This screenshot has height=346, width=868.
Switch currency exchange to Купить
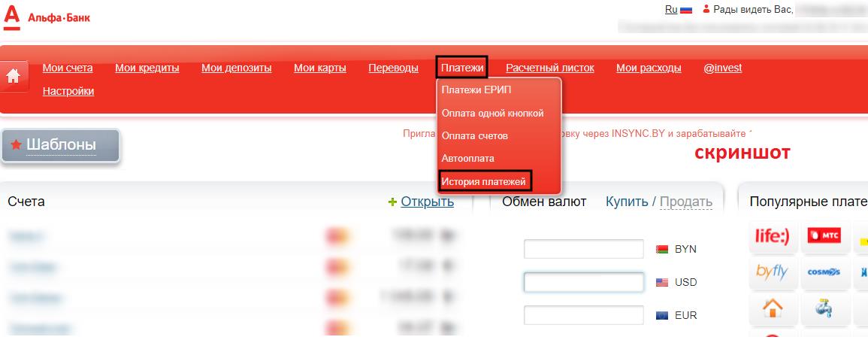click(628, 202)
